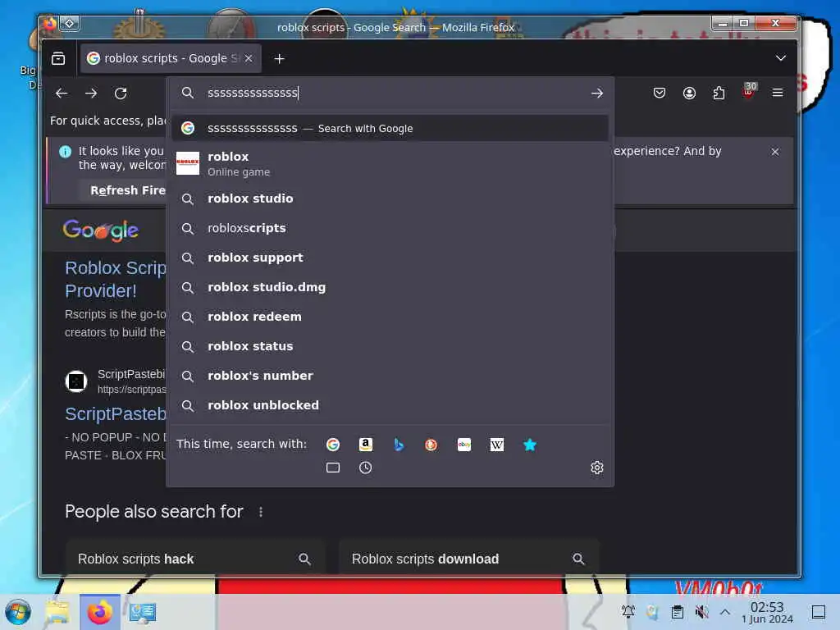Select the roblox scripts Google Search tab
This screenshot has height=630, width=840.
click(x=171, y=58)
